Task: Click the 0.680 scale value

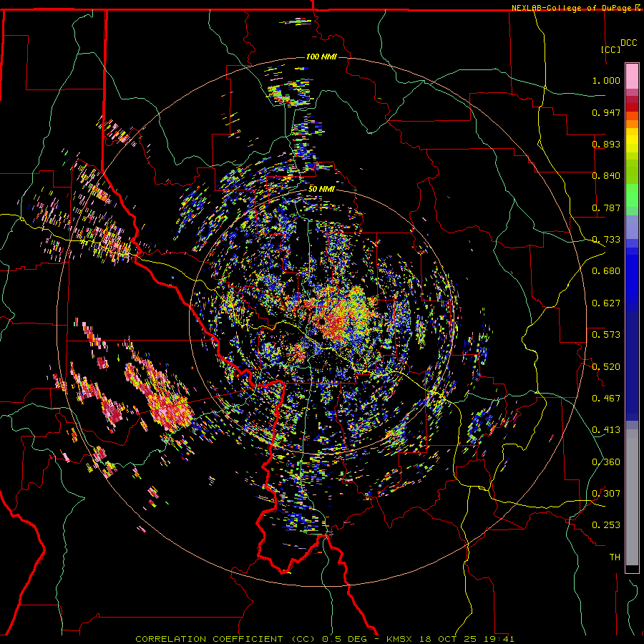Action: pos(606,271)
